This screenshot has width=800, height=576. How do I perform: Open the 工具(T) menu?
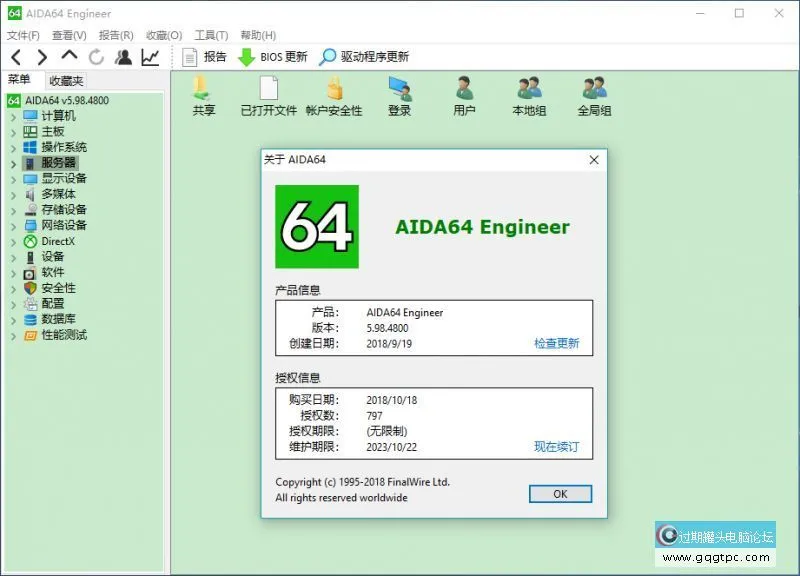pos(210,35)
